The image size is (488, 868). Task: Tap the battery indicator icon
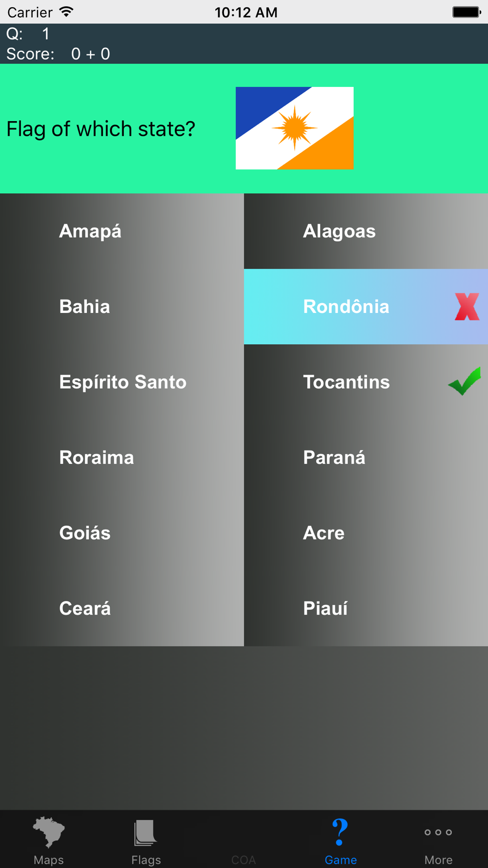pyautogui.click(x=467, y=12)
